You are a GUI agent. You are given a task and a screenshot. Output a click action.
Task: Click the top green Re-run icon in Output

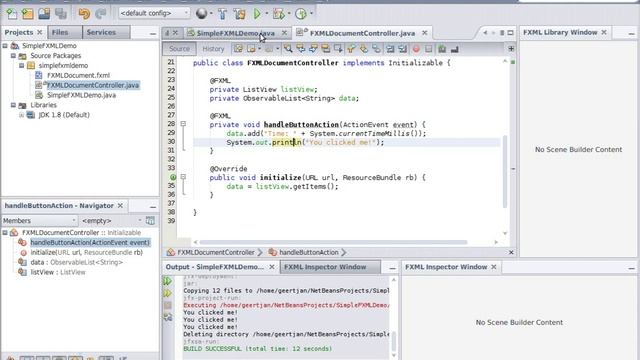click(167, 281)
